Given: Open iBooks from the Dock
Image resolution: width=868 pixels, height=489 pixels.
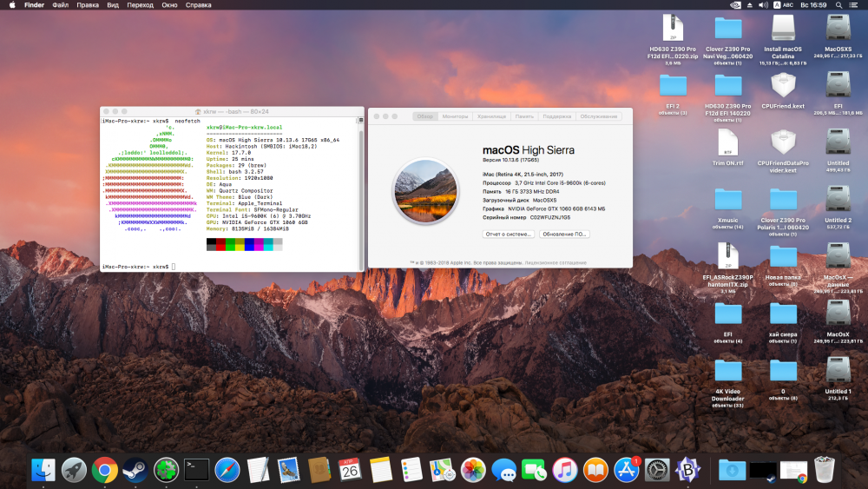Looking at the screenshot, I should tap(595, 470).
